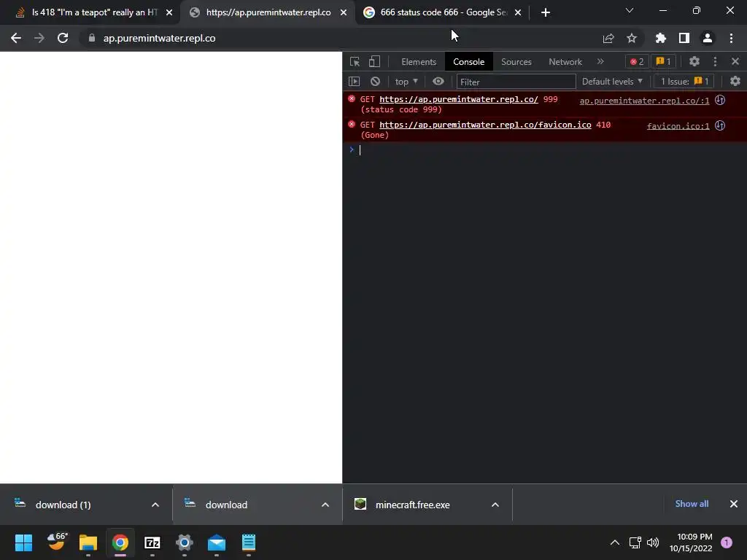Open the Chrome three-dot menu

pos(731,38)
